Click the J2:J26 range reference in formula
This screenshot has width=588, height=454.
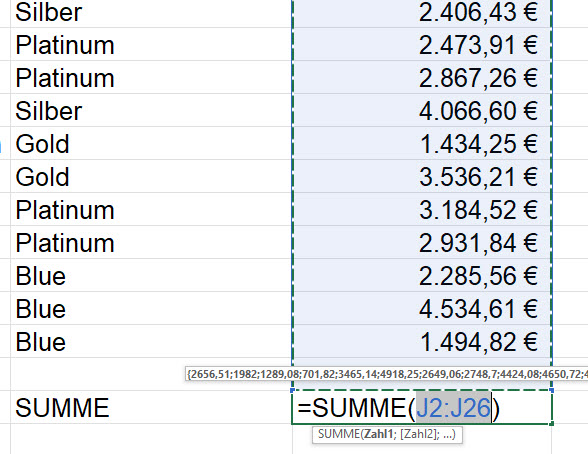(453, 408)
